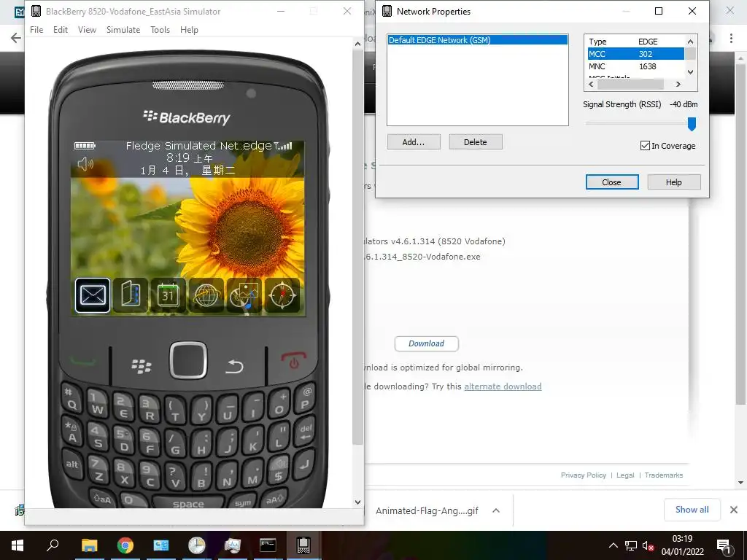
Task: Tap the Q key on phone keypad
Action: 71,400
